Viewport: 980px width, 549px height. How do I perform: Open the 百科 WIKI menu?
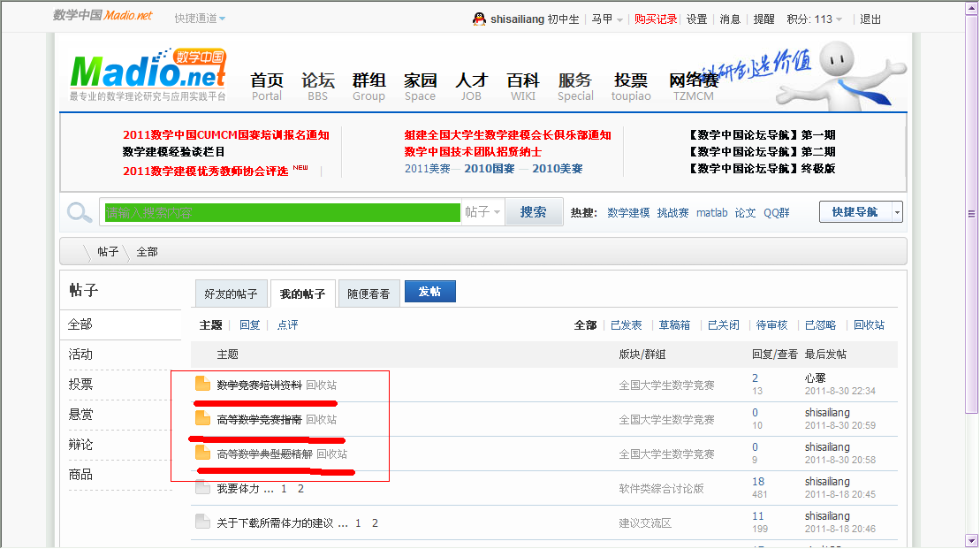[x=523, y=87]
